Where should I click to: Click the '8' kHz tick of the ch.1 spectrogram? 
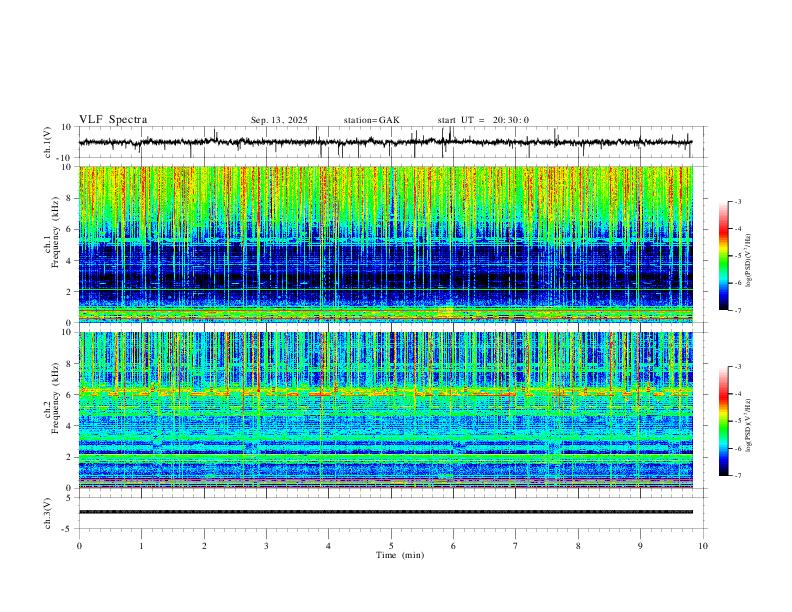(x=70, y=198)
